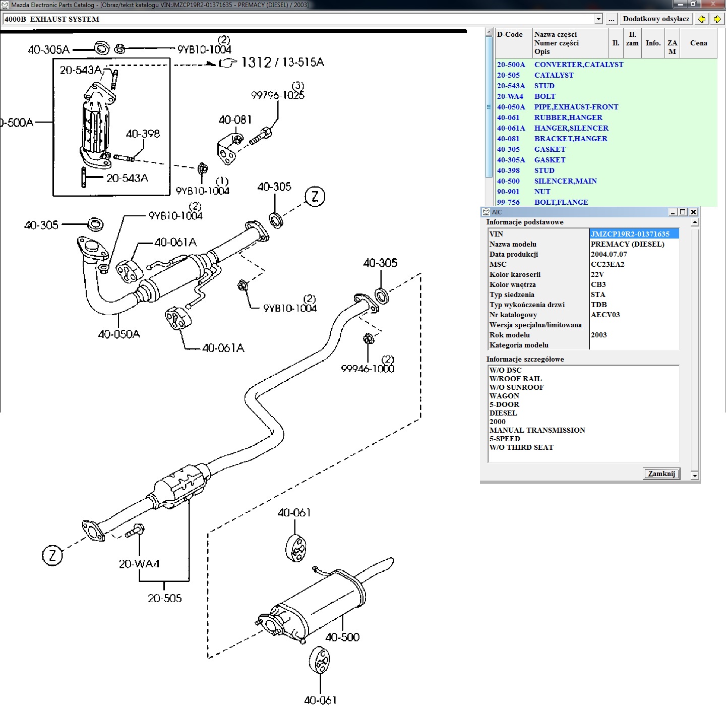The image size is (728, 706).
Task: Click the ellipsis browse button
Action: point(611,19)
